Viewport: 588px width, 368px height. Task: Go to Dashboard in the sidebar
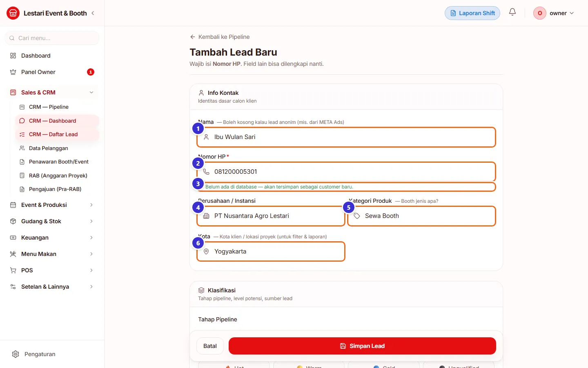coord(52,56)
